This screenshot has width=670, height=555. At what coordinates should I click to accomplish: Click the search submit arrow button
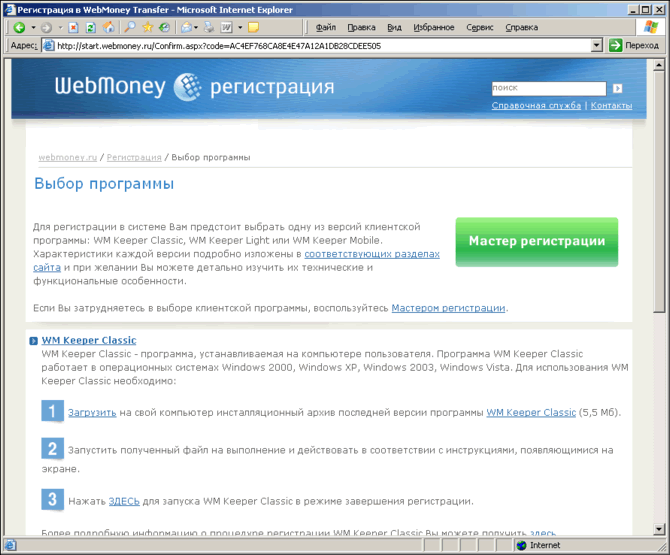click(617, 88)
